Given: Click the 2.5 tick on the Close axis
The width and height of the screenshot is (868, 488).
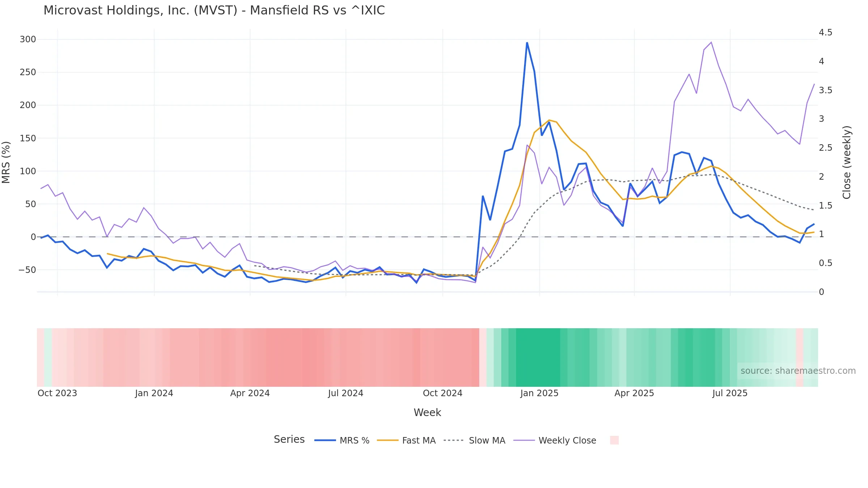Looking at the screenshot, I should (x=826, y=148).
